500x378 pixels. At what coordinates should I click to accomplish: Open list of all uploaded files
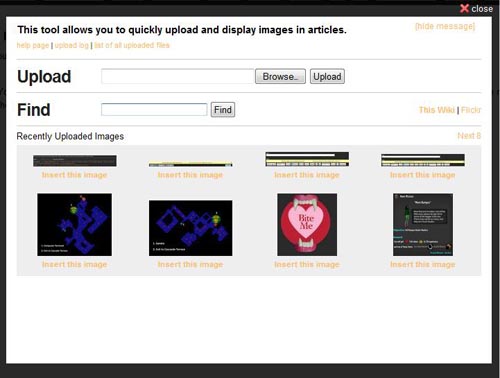(x=132, y=45)
